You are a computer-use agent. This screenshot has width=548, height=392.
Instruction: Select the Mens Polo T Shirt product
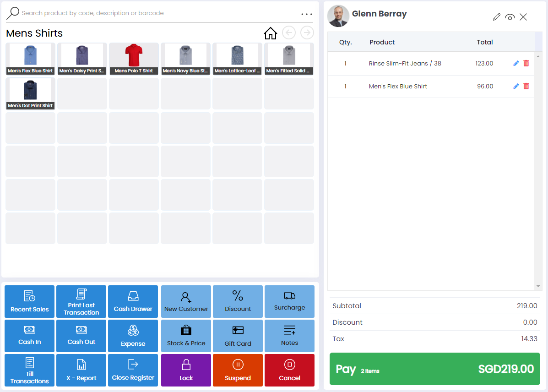click(x=134, y=59)
